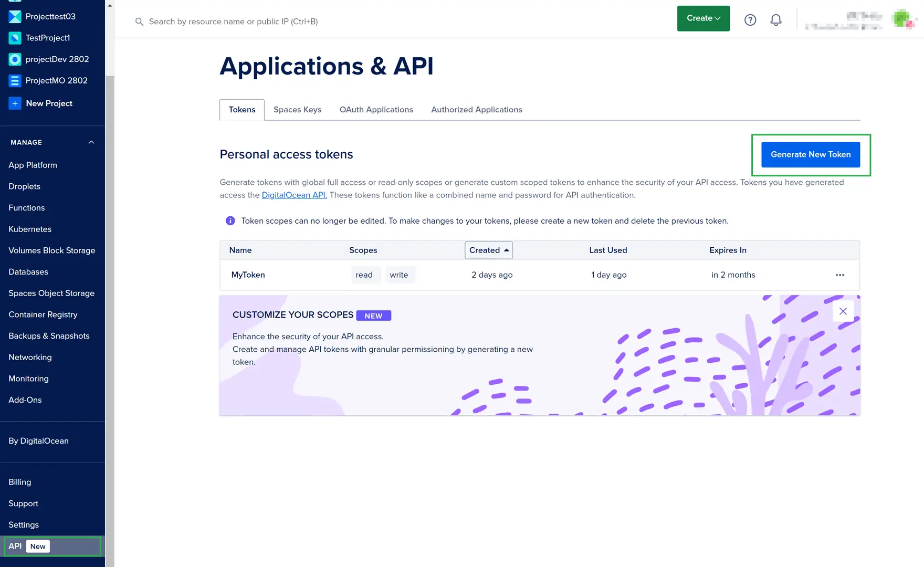The height and width of the screenshot is (567, 924).
Task: Click the sidebar vertical scrollbar
Action: pos(110,320)
